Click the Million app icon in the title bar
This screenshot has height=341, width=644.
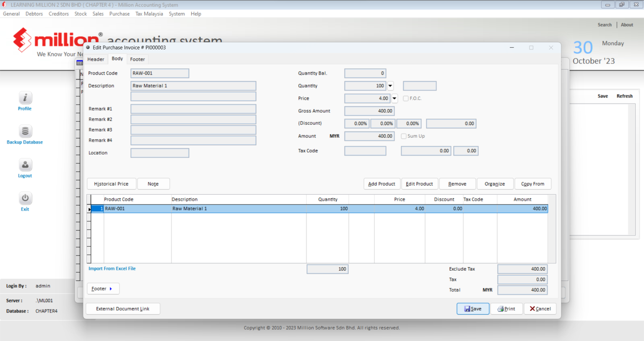4,5
